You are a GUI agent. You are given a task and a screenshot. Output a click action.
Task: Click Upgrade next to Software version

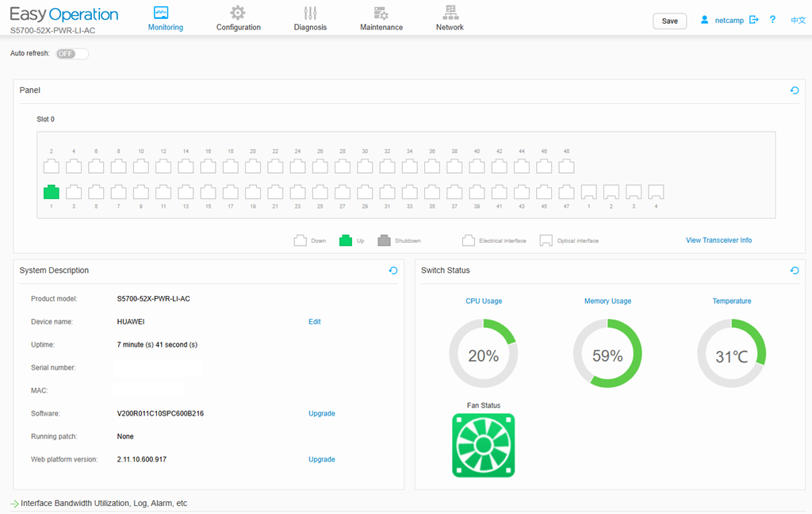coord(321,413)
